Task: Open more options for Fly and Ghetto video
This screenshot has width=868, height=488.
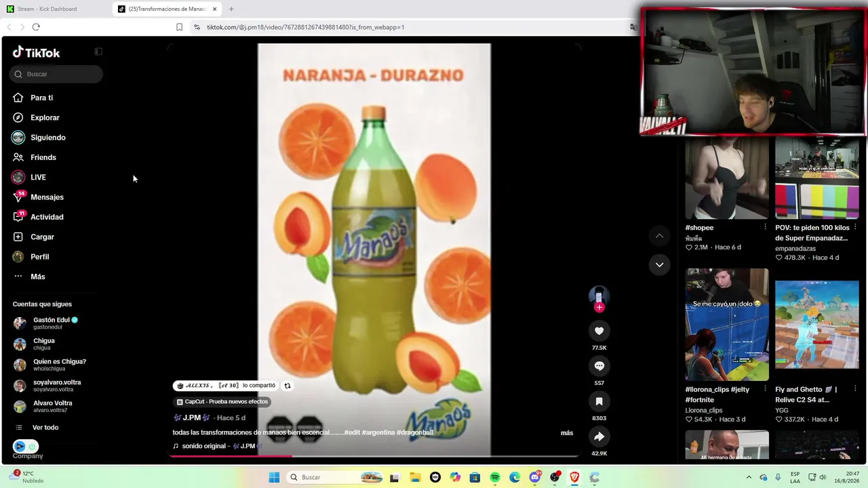Action: pos(855,389)
